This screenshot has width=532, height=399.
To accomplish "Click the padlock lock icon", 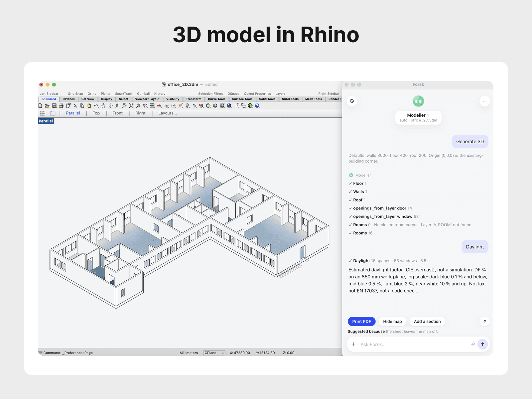I will 195,106.
